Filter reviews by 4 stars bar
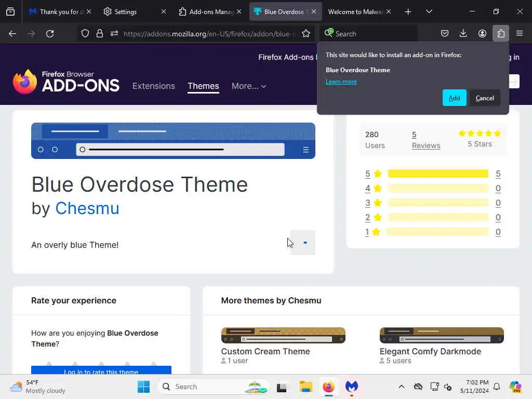 (438, 188)
